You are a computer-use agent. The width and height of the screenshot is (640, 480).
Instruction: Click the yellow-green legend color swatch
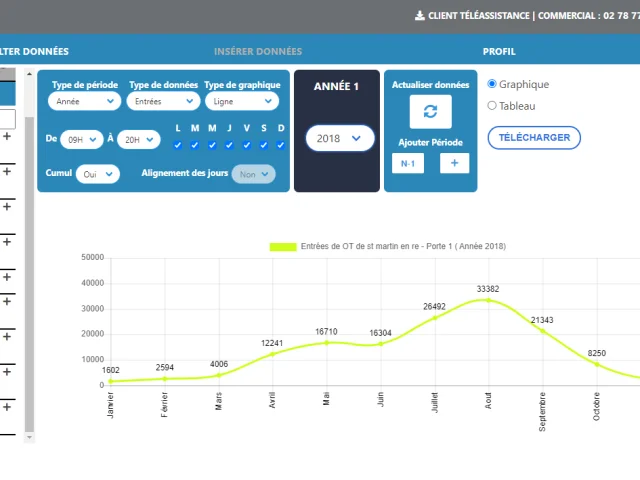pos(283,246)
